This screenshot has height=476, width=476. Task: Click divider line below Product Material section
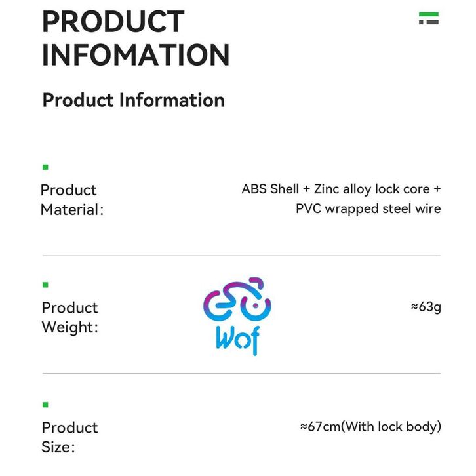tap(241, 256)
